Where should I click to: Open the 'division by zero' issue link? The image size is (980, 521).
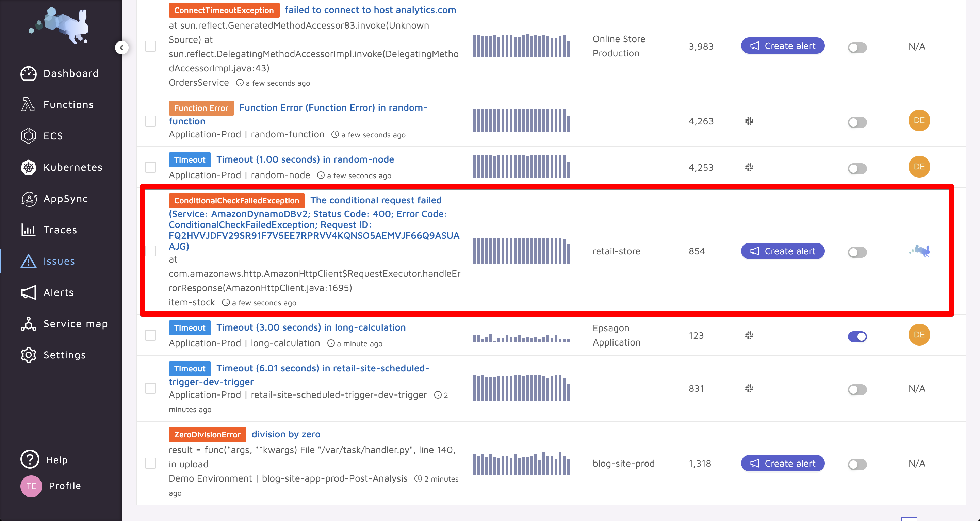click(286, 434)
